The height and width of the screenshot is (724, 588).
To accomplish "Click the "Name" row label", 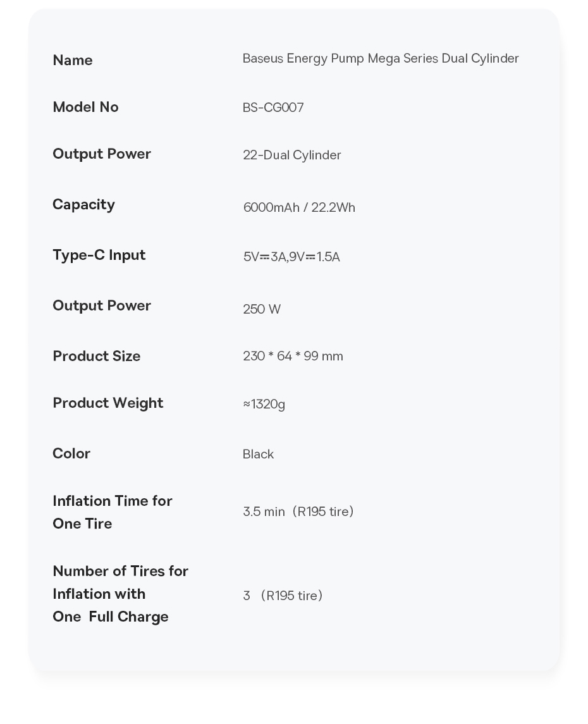I will pyautogui.click(x=73, y=60).
